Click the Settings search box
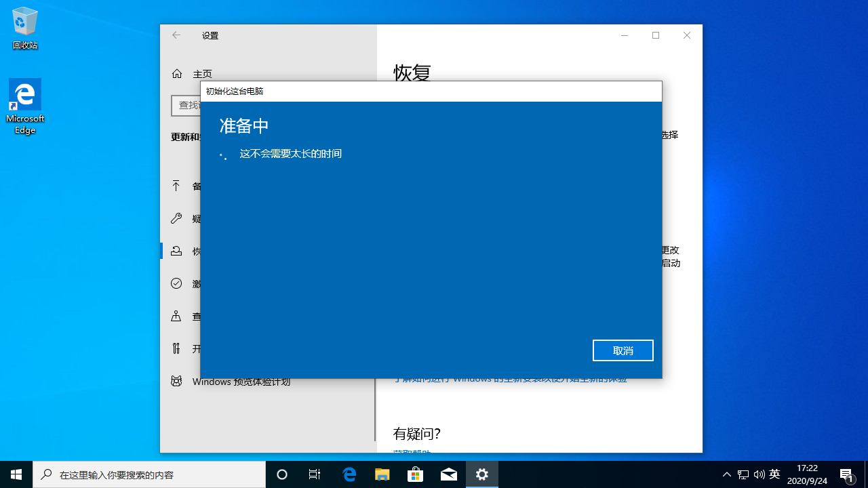Image resolution: width=868 pixels, height=488 pixels. 186,105
